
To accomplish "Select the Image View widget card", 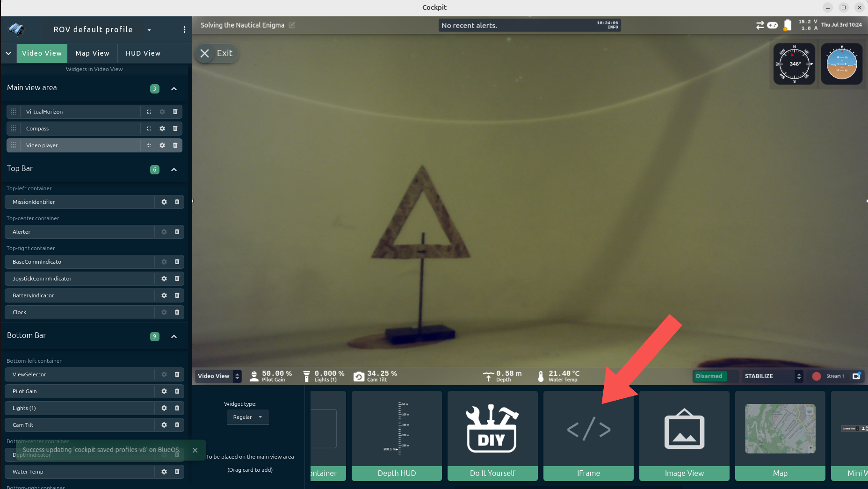I will point(684,436).
